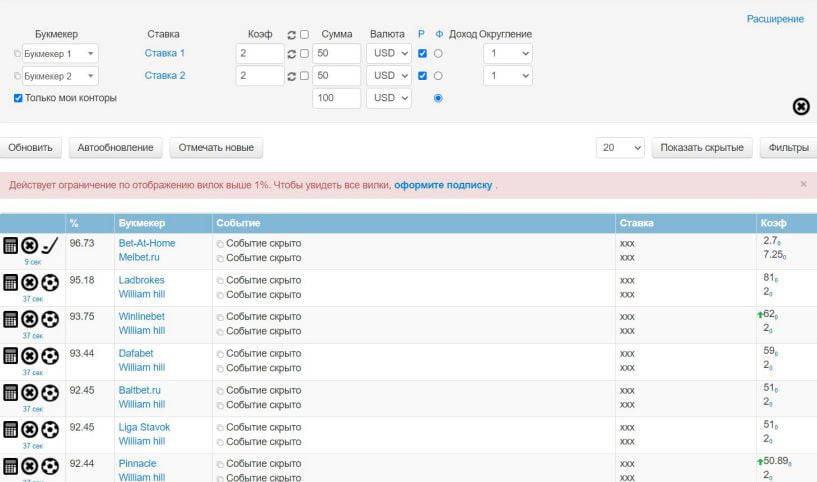Hide the Liga Stavok row with X icon
Viewport: 817px width, 482px height.
click(30, 429)
